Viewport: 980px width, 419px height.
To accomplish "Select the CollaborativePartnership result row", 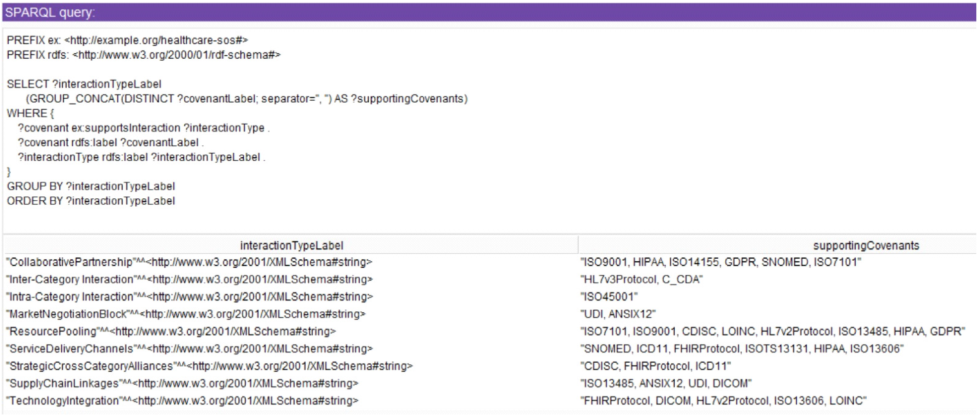I will (x=189, y=262).
